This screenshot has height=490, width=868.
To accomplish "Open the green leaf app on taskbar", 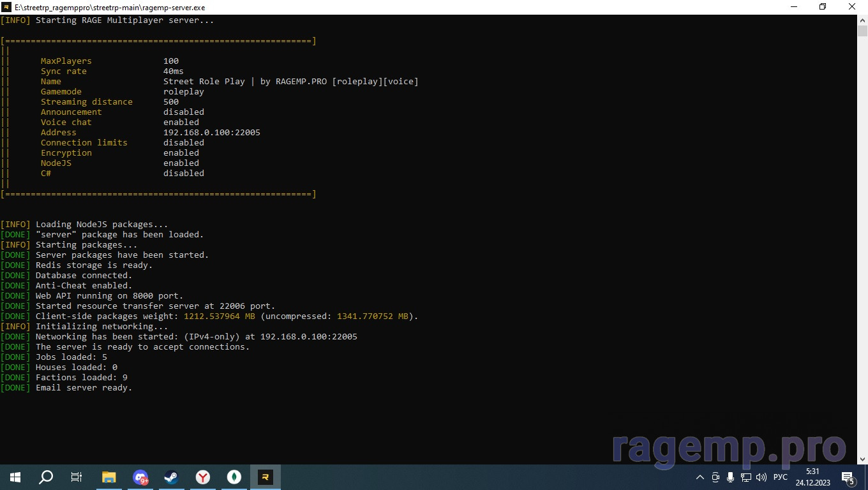I will pos(234,477).
